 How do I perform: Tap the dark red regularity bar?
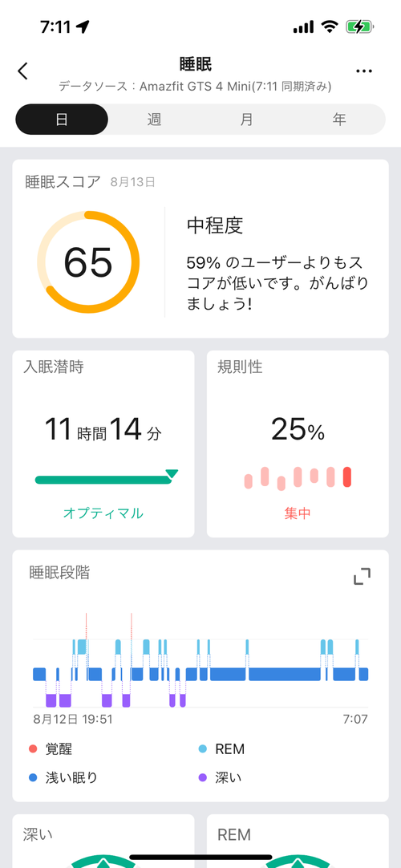[x=347, y=477]
